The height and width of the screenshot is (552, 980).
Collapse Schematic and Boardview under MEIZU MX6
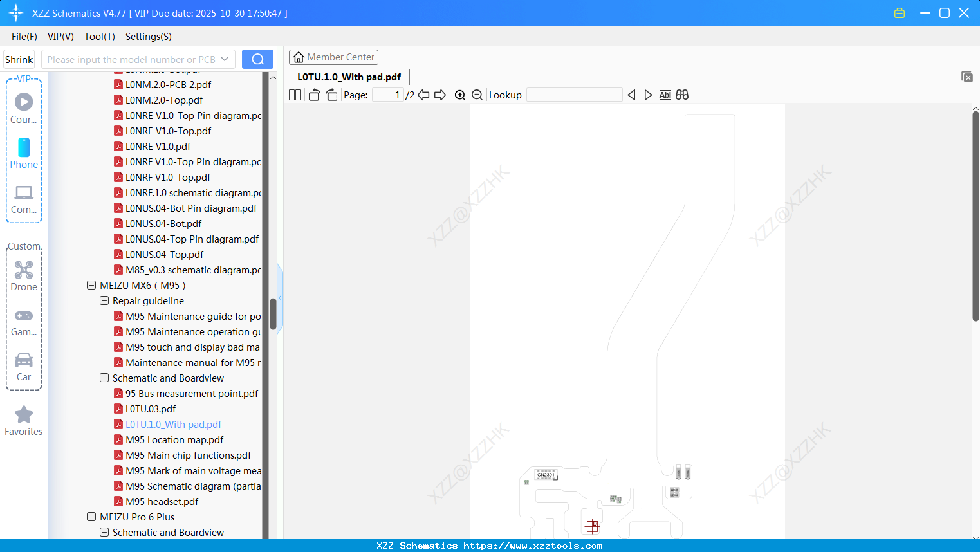(x=104, y=378)
